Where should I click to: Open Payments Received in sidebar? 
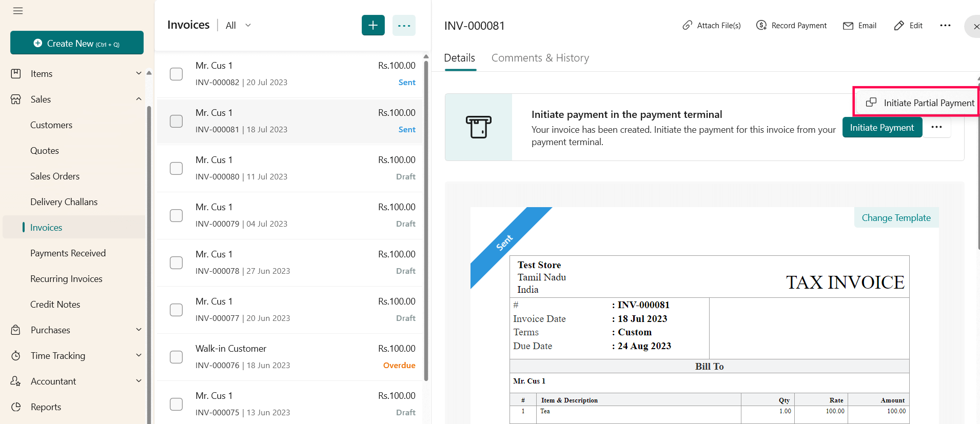(x=68, y=253)
